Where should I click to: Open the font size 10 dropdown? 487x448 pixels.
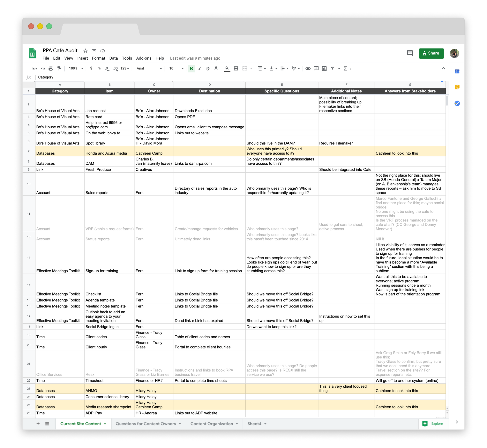[176, 69]
